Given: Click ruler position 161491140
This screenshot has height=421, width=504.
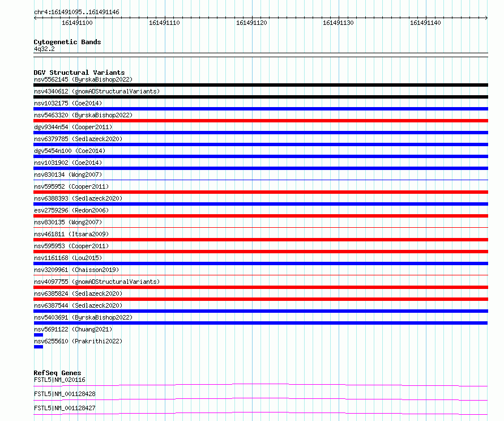Looking at the screenshot, I should [x=425, y=23].
